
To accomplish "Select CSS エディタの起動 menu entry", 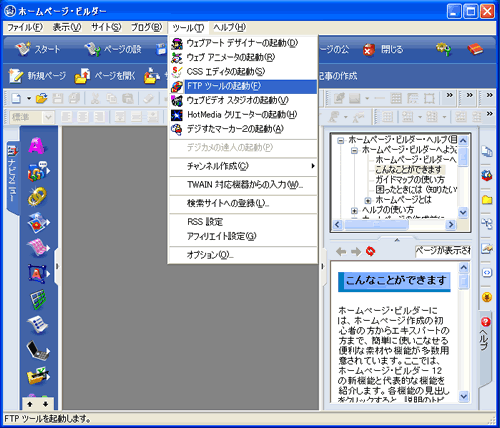I will click(243, 72).
